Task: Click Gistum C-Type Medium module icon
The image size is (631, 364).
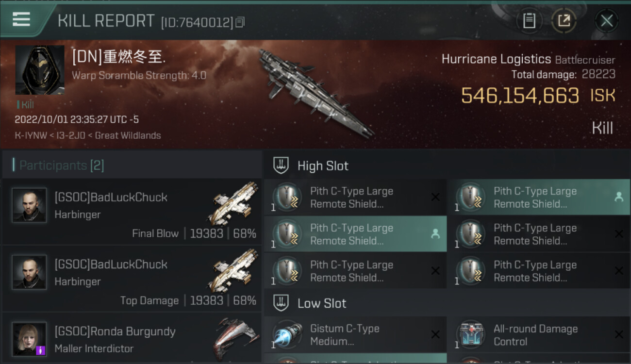Action: [287, 335]
